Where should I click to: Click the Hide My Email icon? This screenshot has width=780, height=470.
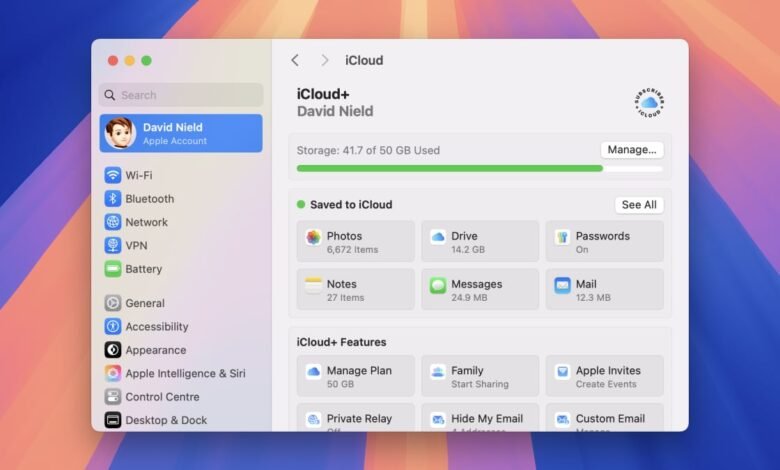coord(438,420)
